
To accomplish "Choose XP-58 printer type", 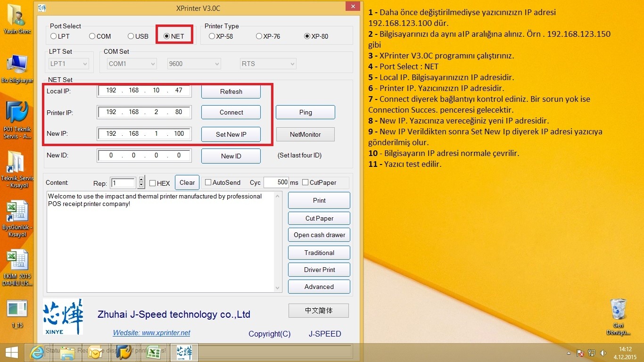I will point(221,36).
